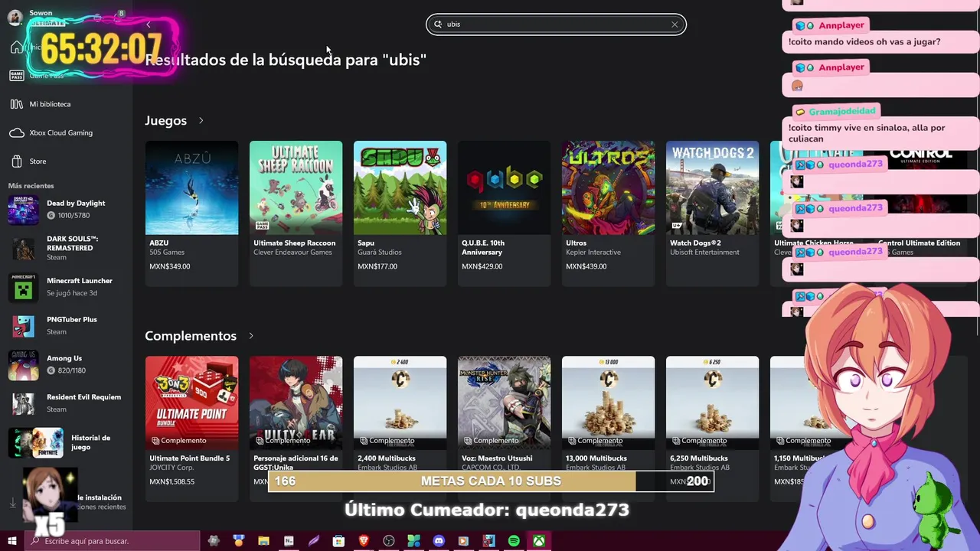Click the Ultros price MXN$439.00

586,266
